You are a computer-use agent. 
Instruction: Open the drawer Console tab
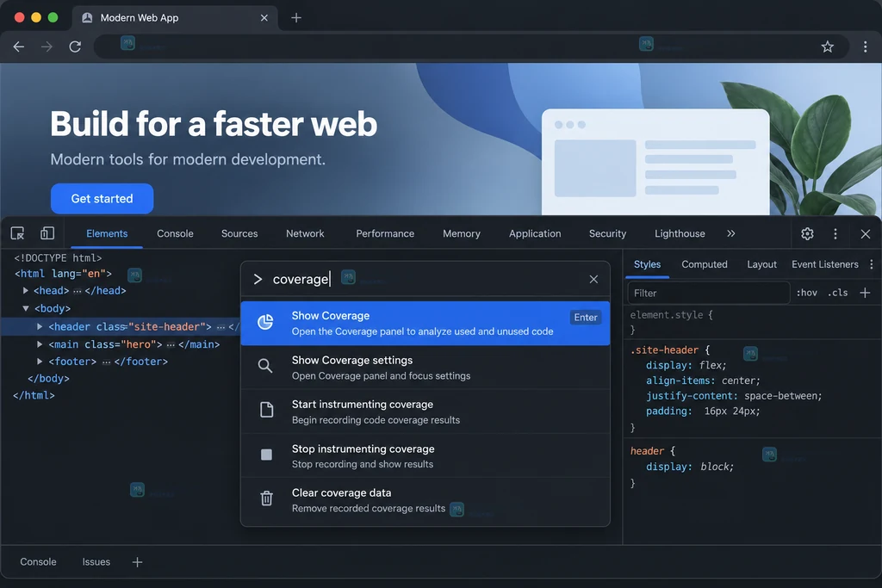tap(38, 561)
